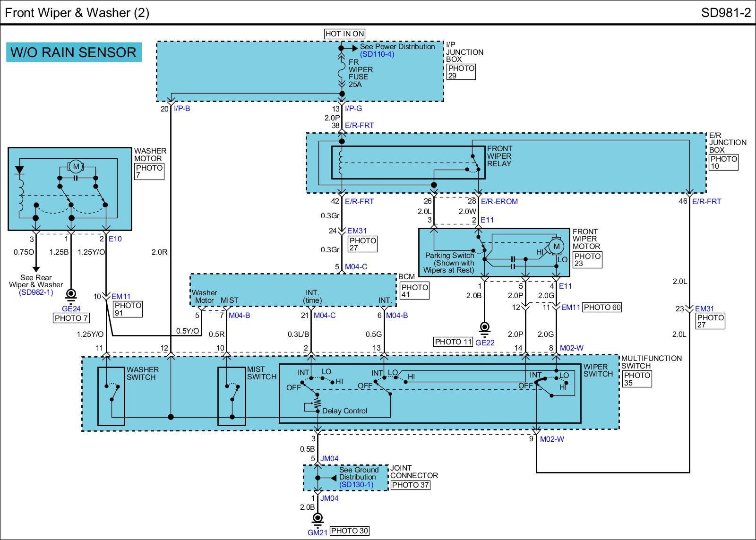
Task: Click the See Power Distribution text
Action: pyautogui.click(x=397, y=47)
